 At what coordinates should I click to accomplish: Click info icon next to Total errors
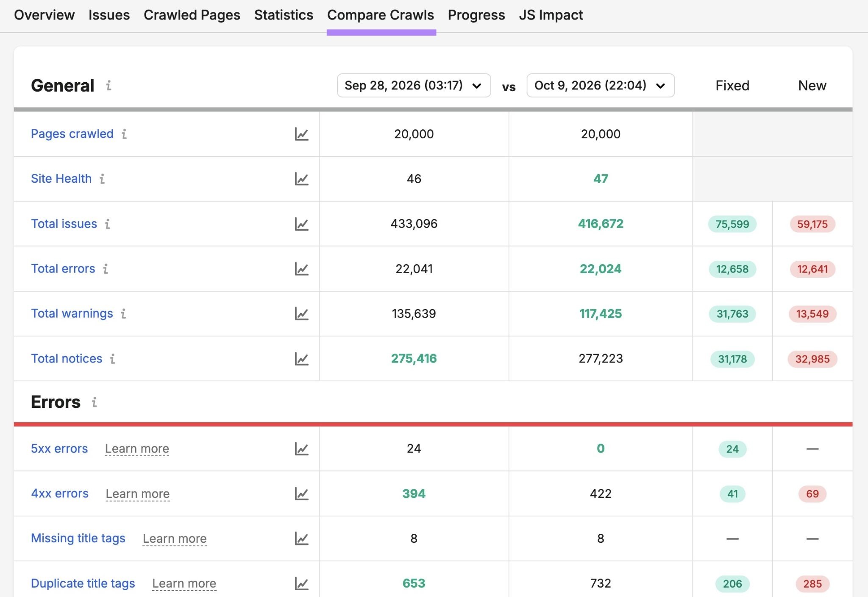[106, 269]
